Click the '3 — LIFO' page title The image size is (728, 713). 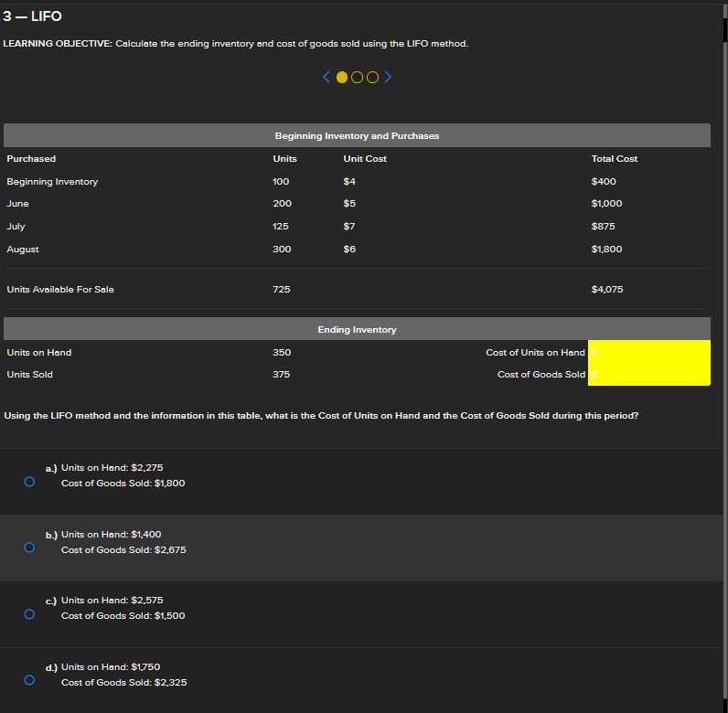coord(33,16)
